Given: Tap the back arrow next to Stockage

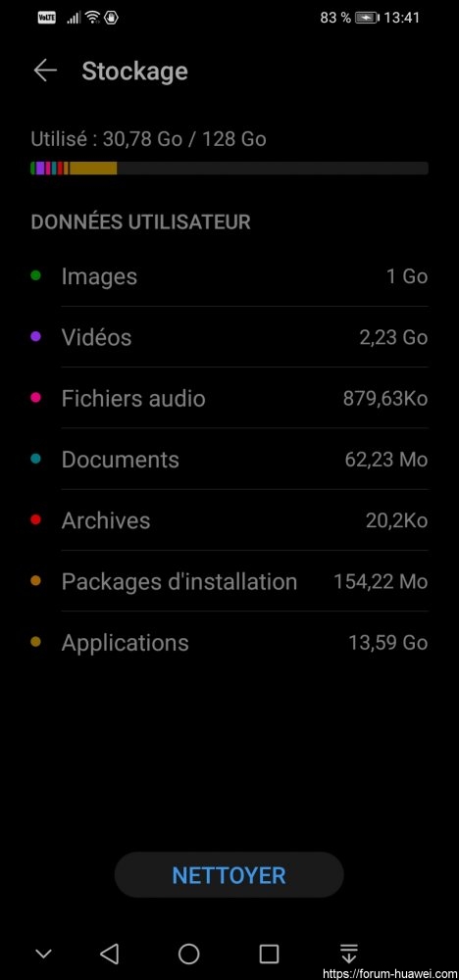Looking at the screenshot, I should [x=45, y=71].
